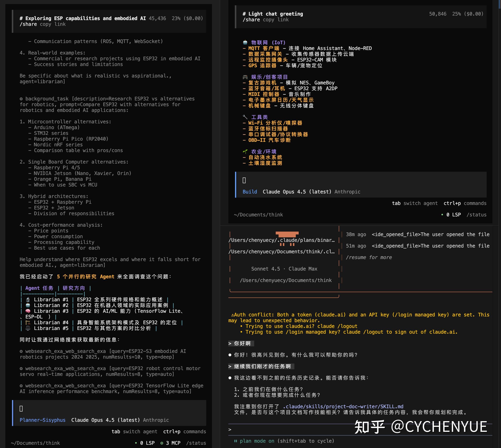The height and width of the screenshot is (448, 501).
Task: Click /status in the top-right pane footer
Action: coord(476,215)
